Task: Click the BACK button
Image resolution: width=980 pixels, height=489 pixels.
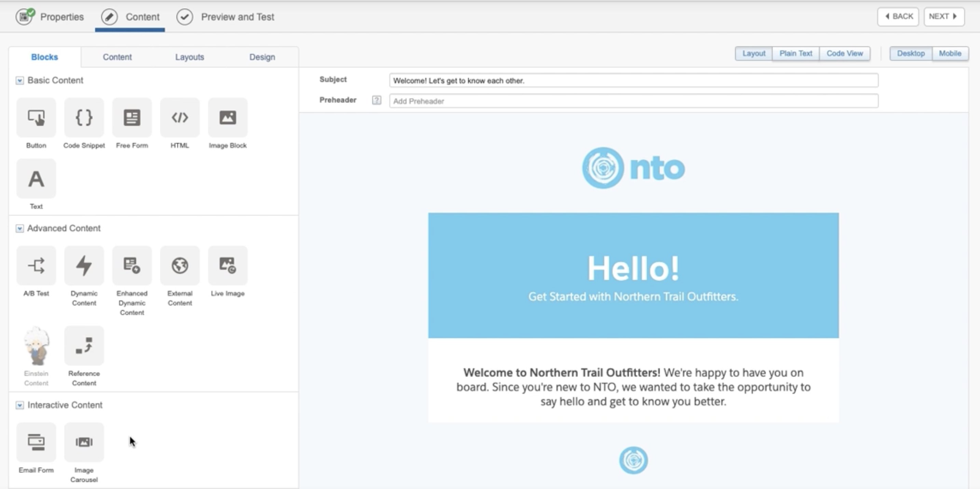Action: coord(898,16)
